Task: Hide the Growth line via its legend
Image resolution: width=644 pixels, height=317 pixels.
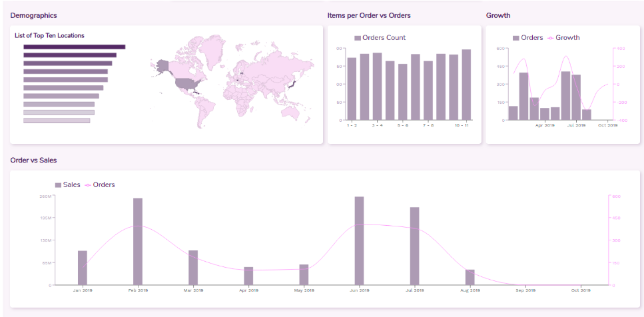Action: [567, 38]
